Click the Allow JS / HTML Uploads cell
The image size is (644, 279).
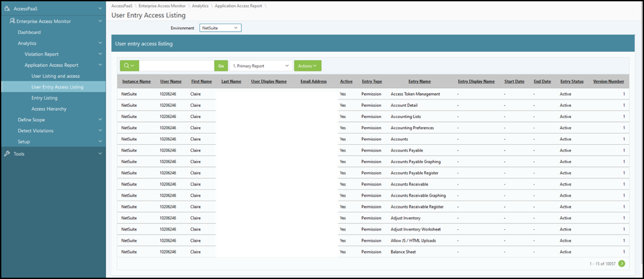point(413,240)
